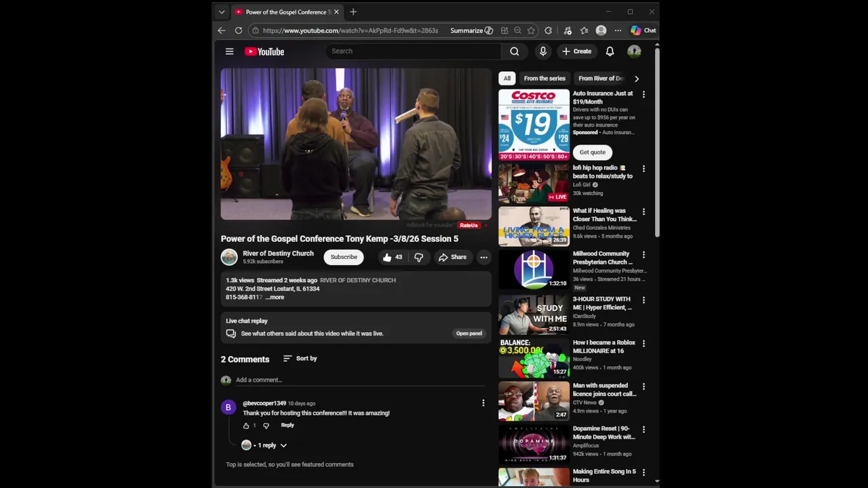This screenshot has width=868, height=488.
Task: Click the page vertical scrollbar
Action: (x=657, y=142)
